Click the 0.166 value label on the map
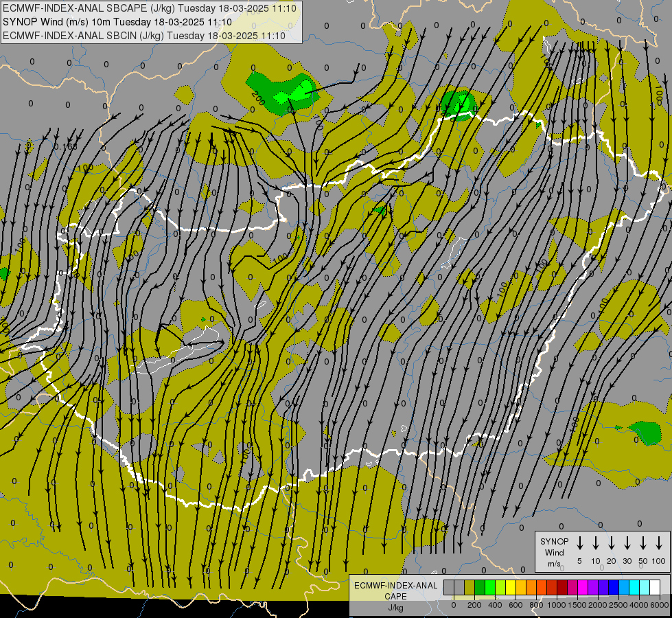The height and width of the screenshot is (618, 672). tap(66, 147)
